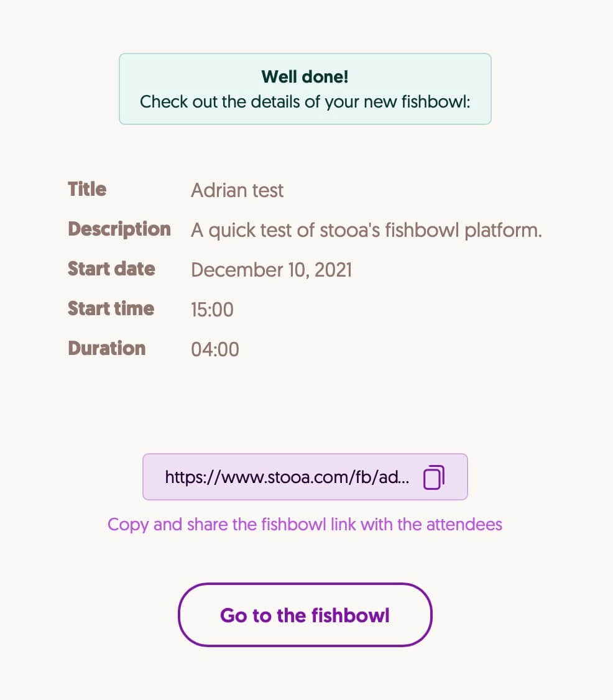Viewport: 613px width, 700px height.
Task: Click the Description label
Action: pos(119,229)
